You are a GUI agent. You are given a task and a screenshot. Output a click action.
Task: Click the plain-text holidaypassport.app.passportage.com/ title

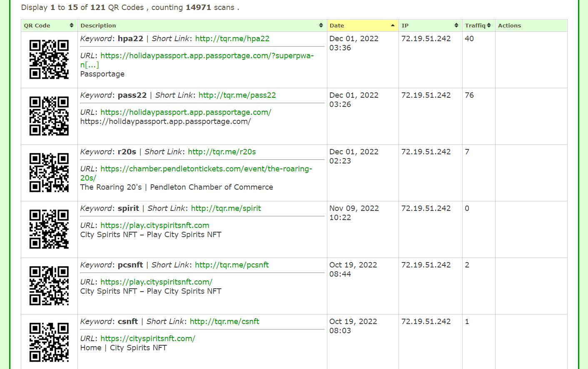coord(165,121)
